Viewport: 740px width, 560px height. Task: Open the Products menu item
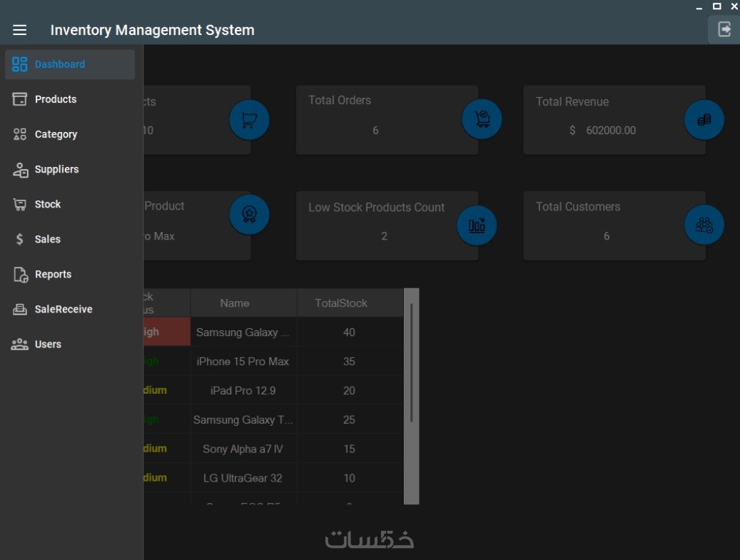point(70,99)
